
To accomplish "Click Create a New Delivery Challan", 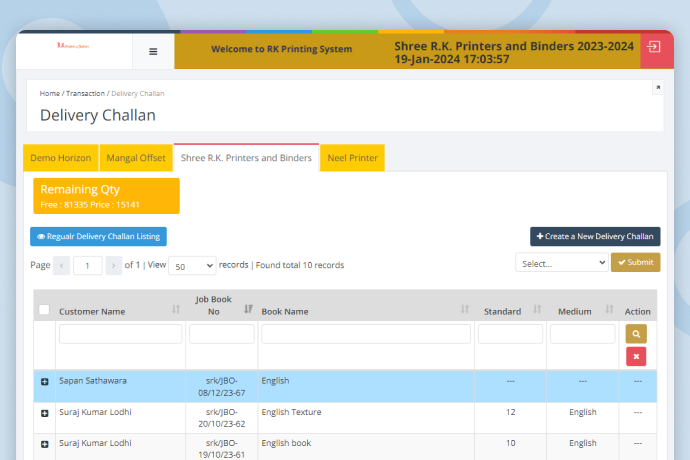I will click(595, 236).
